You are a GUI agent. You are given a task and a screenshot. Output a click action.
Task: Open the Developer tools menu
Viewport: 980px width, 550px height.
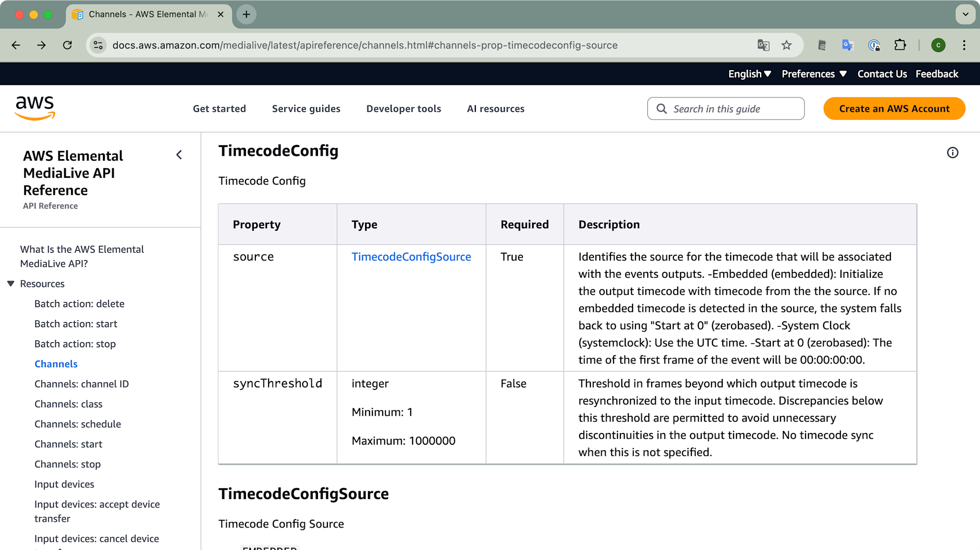click(404, 109)
